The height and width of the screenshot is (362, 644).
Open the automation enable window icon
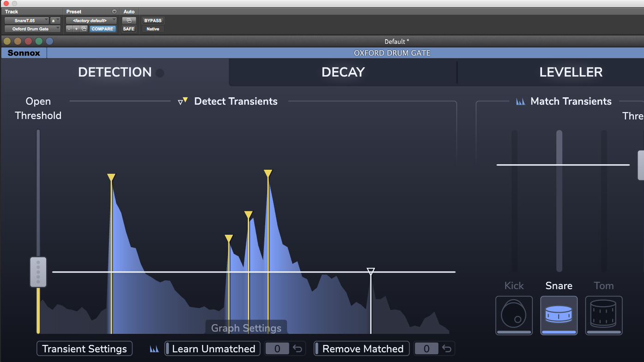tap(129, 21)
